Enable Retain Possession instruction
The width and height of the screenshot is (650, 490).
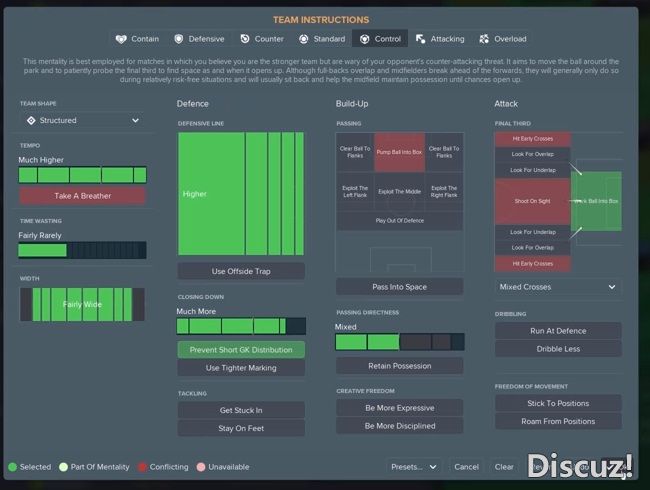coord(400,366)
